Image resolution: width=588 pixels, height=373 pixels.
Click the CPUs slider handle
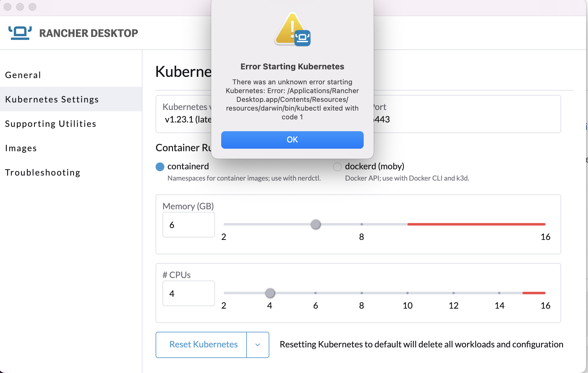click(270, 293)
